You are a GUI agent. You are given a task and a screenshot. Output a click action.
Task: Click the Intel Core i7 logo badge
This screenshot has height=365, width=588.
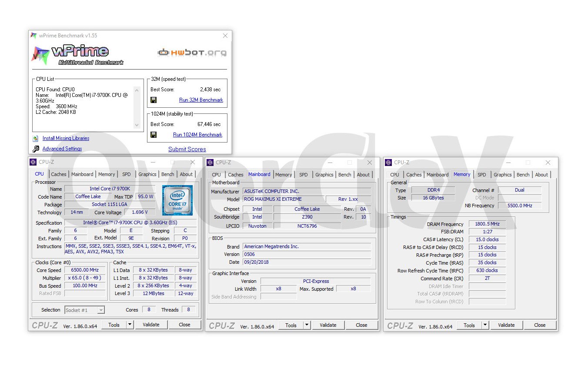pyautogui.click(x=177, y=200)
